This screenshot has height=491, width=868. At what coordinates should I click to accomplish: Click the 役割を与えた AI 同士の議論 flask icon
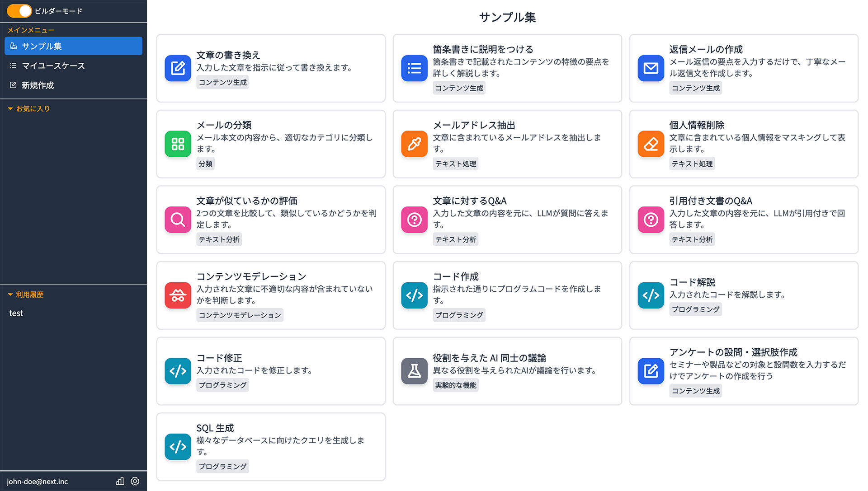point(414,371)
